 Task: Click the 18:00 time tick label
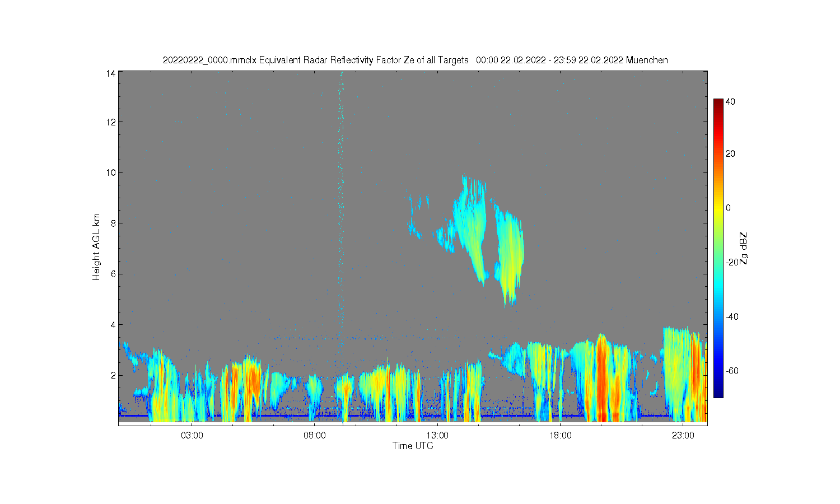560,436
